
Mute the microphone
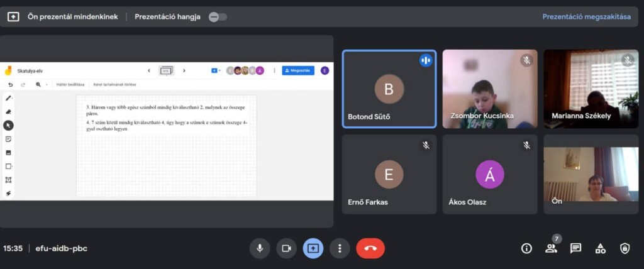(260, 248)
